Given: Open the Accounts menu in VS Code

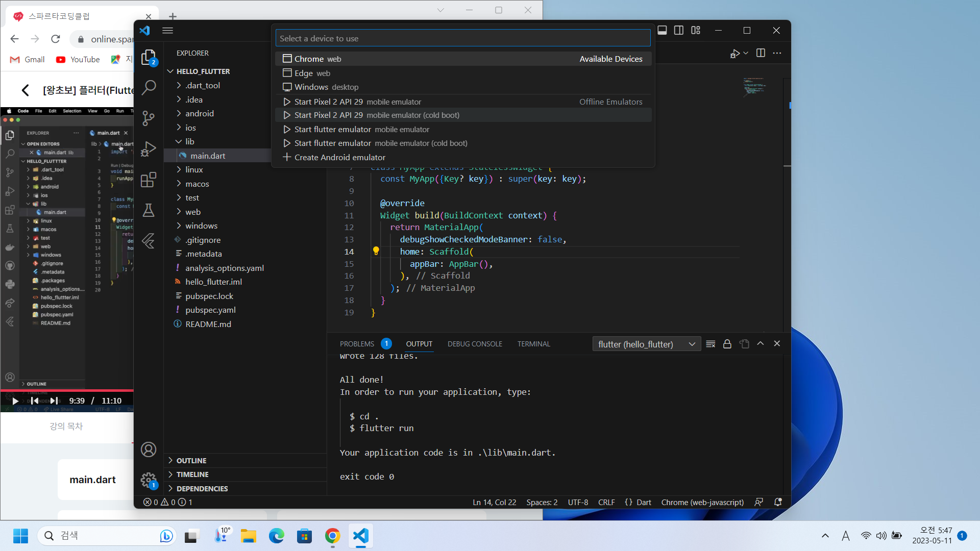Looking at the screenshot, I should [x=149, y=449].
